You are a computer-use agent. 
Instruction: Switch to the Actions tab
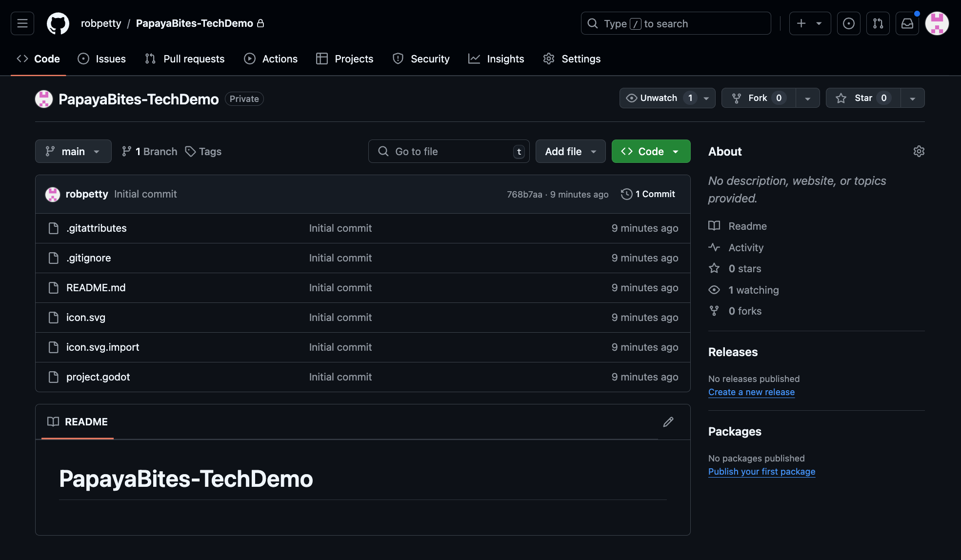click(271, 59)
